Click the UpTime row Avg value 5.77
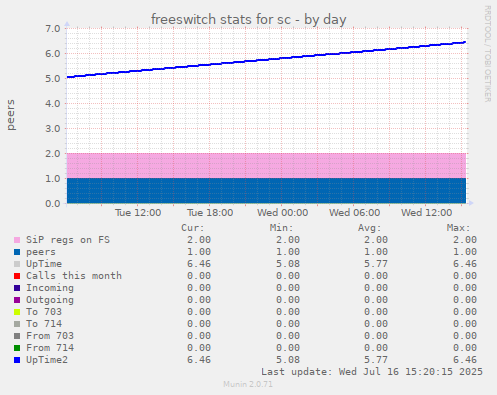 (376, 264)
